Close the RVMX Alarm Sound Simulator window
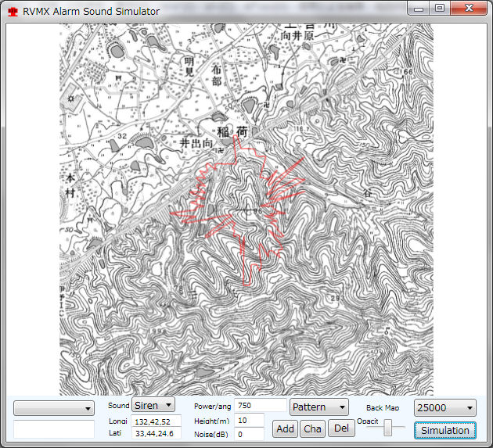Image resolution: width=493 pixels, height=448 pixels. 469,9
